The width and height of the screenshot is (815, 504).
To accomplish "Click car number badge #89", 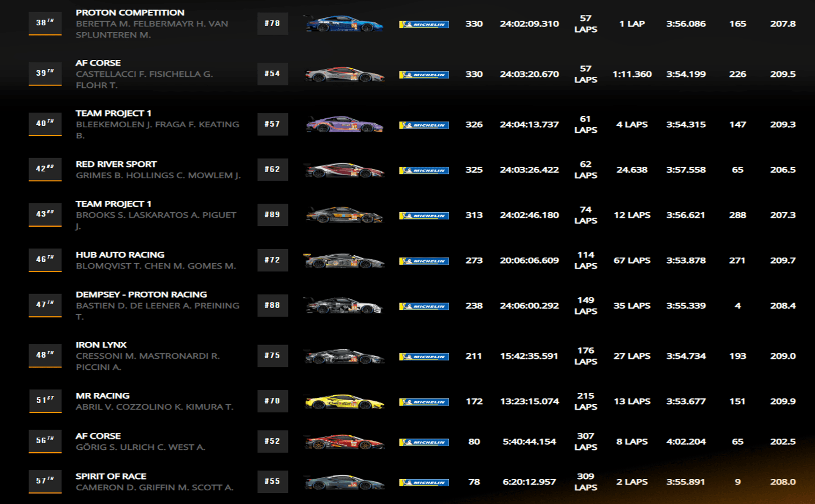I will [x=273, y=215].
